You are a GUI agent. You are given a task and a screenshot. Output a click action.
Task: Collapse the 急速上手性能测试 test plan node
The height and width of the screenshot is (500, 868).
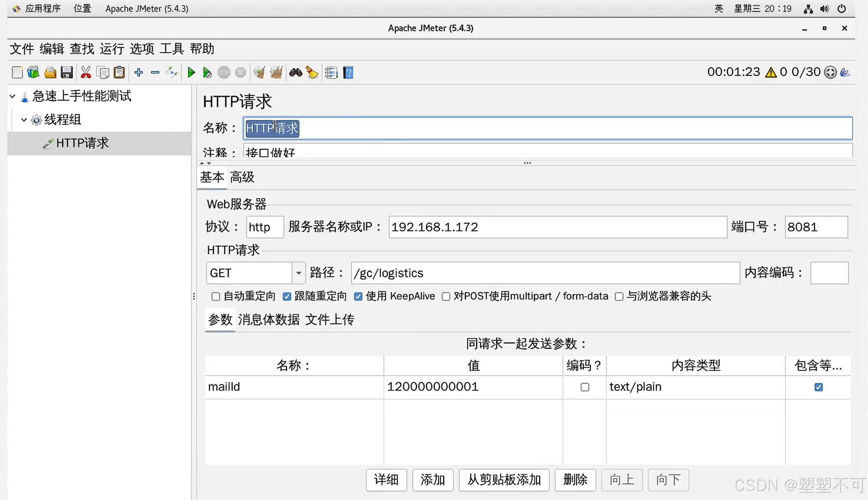[x=12, y=96]
